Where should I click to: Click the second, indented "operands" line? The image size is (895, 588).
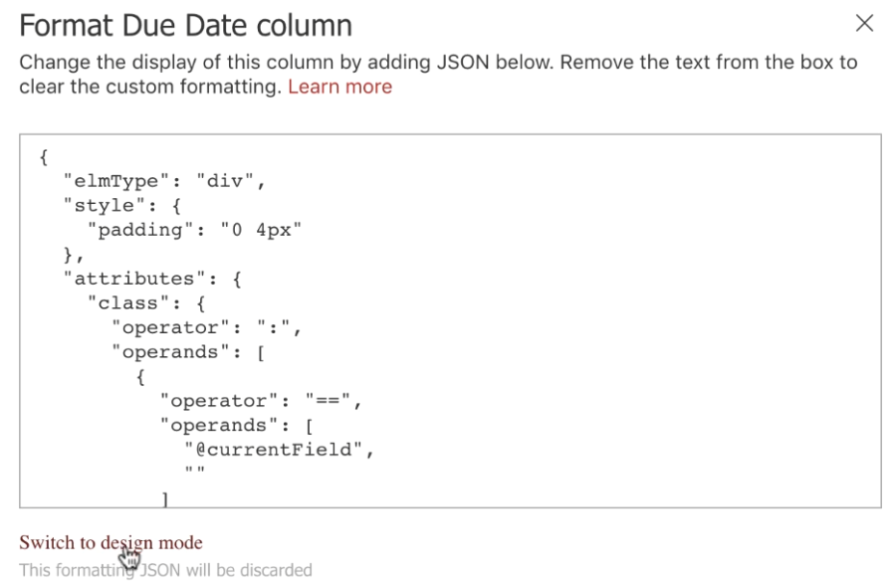pyautogui.click(x=236, y=426)
